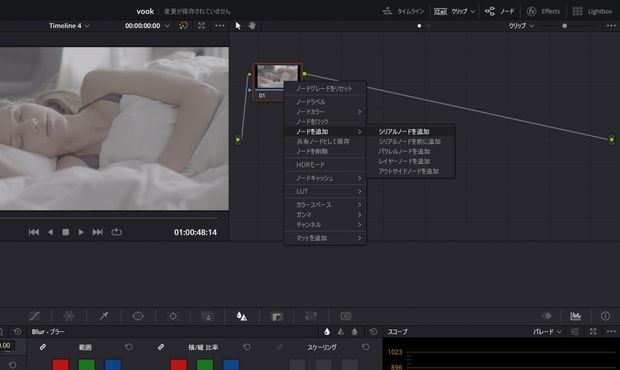This screenshot has width=620, height=370.
Task: Stop playback
Action: coord(66,232)
